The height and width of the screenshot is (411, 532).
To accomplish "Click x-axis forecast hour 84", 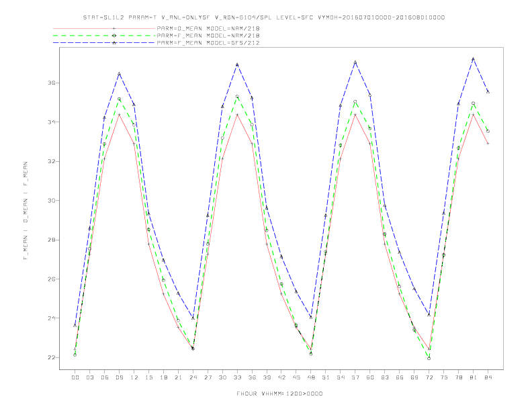I will point(488,377).
